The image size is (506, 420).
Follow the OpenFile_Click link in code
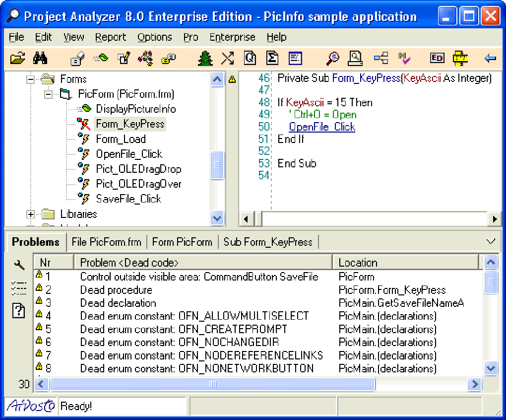pos(322,127)
